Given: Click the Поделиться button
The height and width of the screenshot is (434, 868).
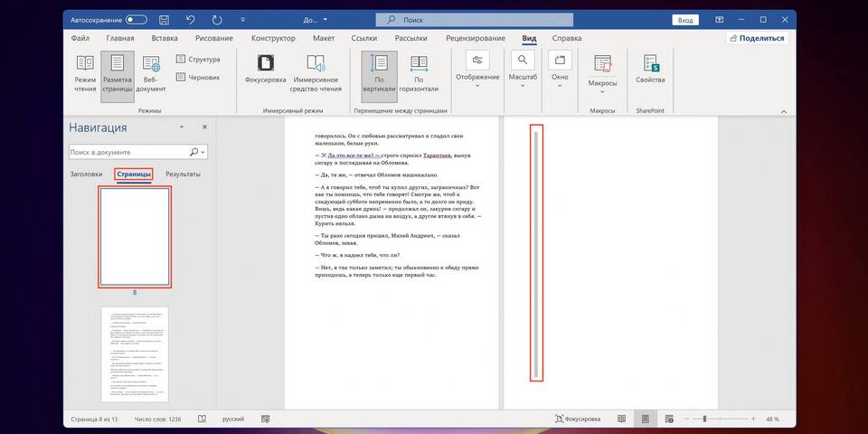Looking at the screenshot, I should coord(757,39).
